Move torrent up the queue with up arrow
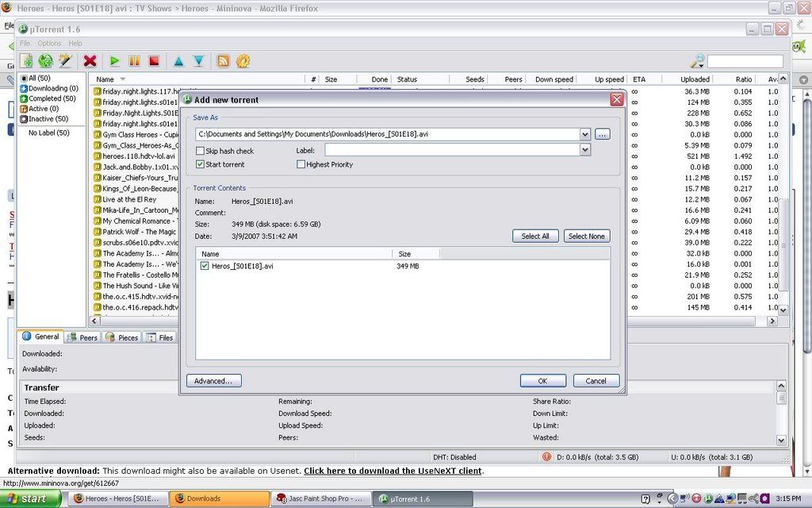Screen dimensions: 812x508 [x=178, y=61]
